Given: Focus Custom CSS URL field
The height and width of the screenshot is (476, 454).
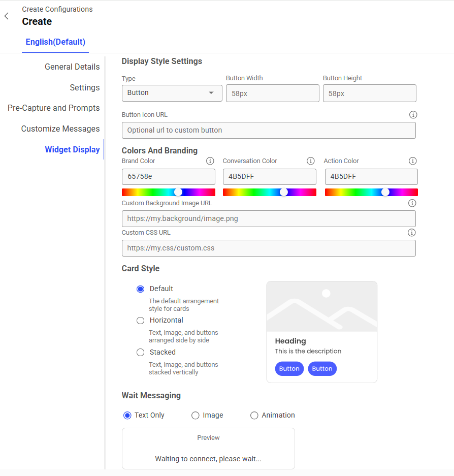Looking at the screenshot, I should click(x=269, y=248).
